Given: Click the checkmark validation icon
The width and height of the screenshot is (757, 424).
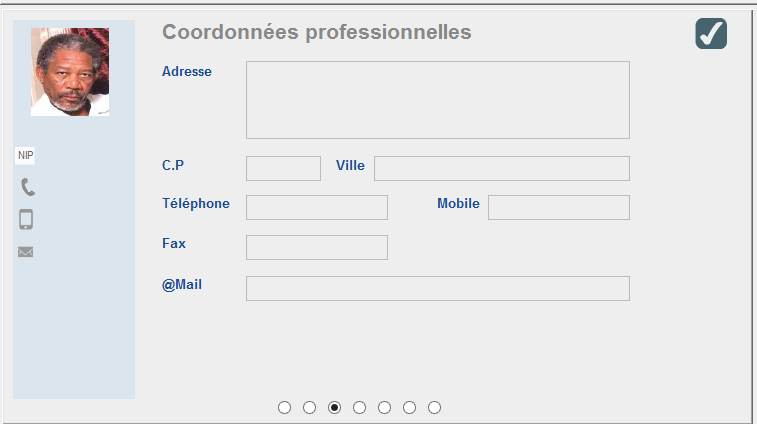Looking at the screenshot, I should click(x=711, y=33).
